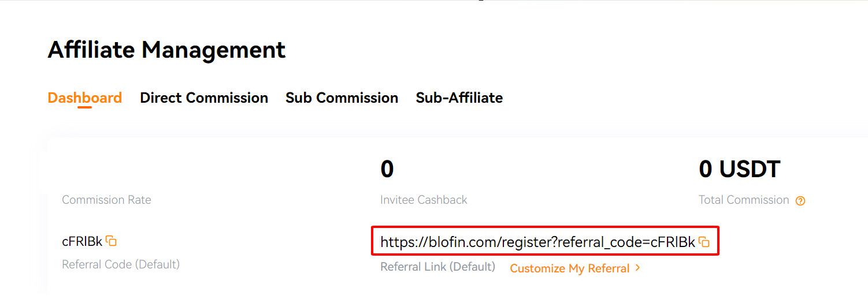The height and width of the screenshot is (303, 868).
Task: Click the blofin.com register referral URL text
Action: 537,242
